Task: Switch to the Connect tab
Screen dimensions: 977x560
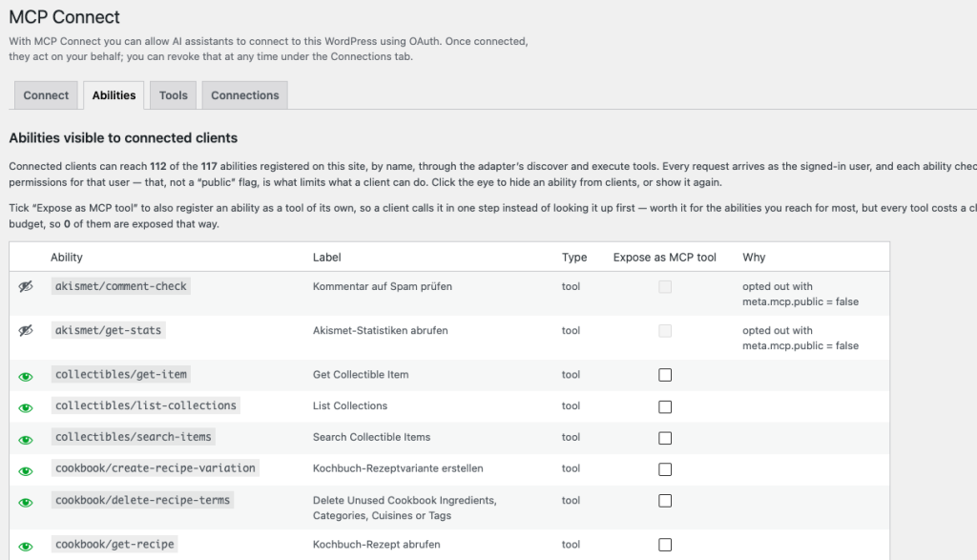Action: (x=46, y=95)
